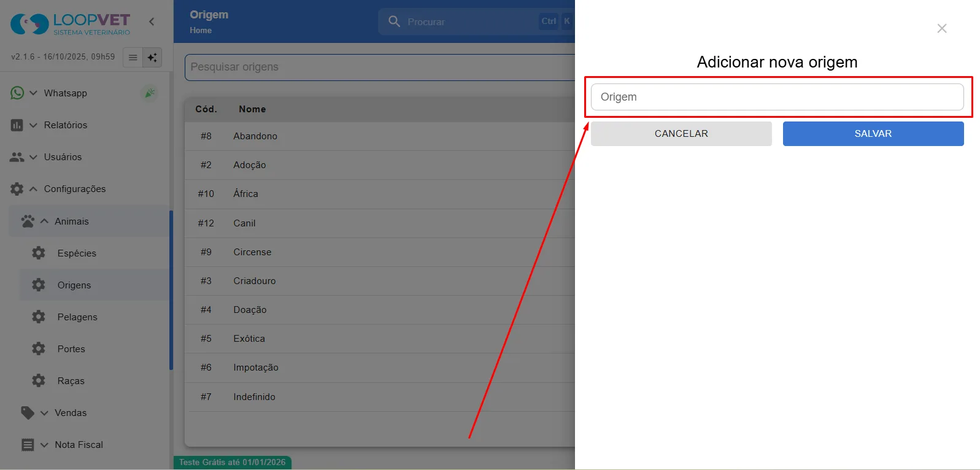
Task: Collapse the sidebar with the left chevron
Action: [x=152, y=21]
